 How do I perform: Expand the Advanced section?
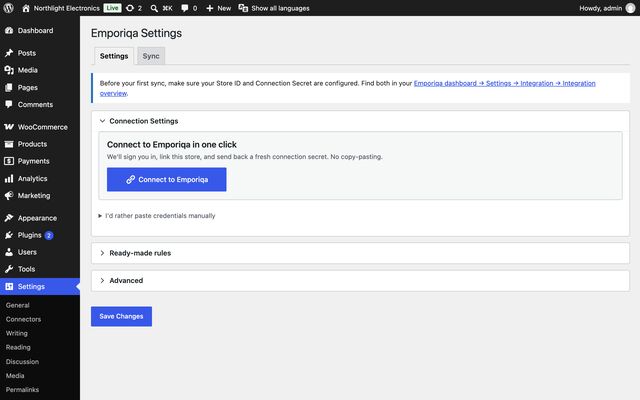[102, 280]
